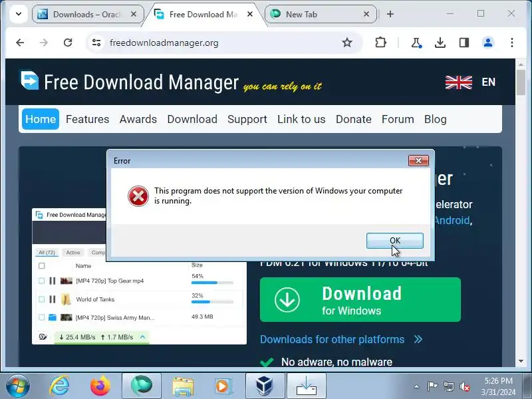Click the vertical scrollbar thumb
This screenshot has height=399, width=532.
tap(521, 82)
